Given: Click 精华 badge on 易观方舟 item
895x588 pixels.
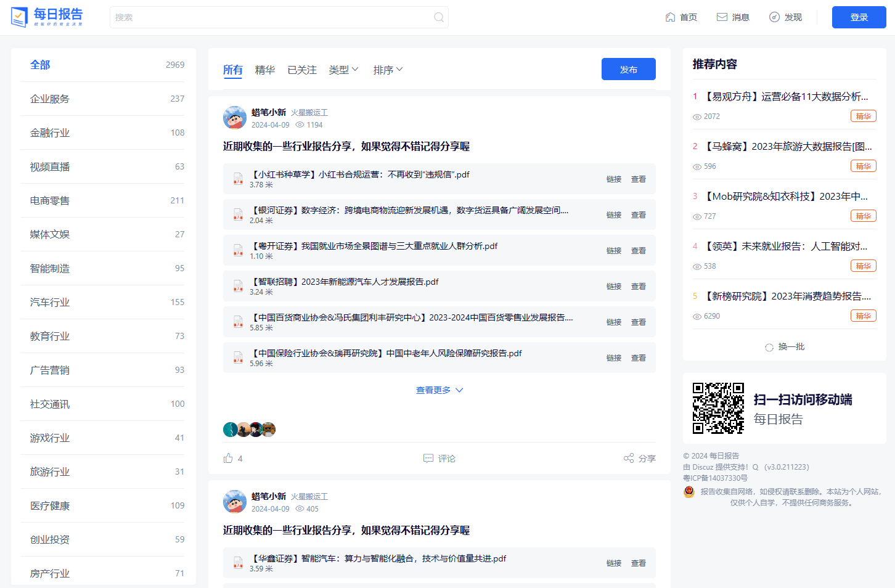Looking at the screenshot, I should point(864,116).
